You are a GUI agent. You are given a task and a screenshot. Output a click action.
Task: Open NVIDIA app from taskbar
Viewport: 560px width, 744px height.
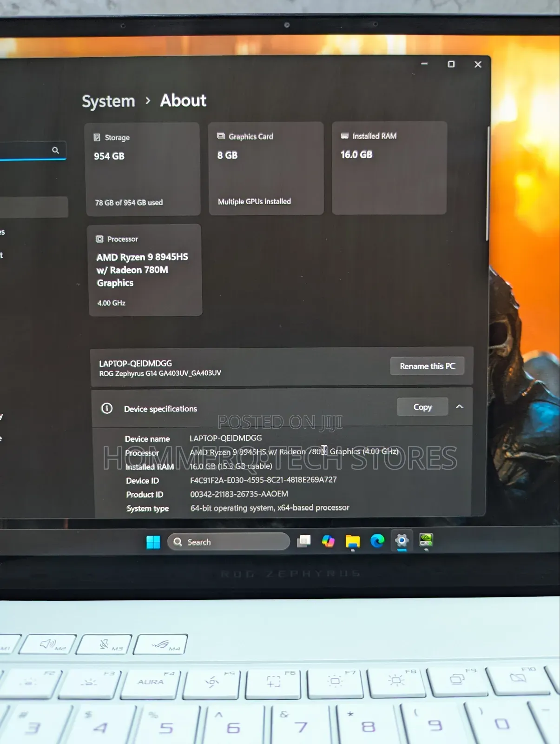click(x=426, y=540)
